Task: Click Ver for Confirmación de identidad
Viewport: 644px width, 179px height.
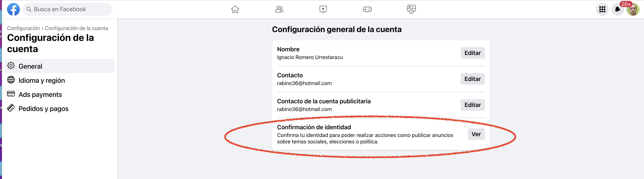Action: click(476, 134)
